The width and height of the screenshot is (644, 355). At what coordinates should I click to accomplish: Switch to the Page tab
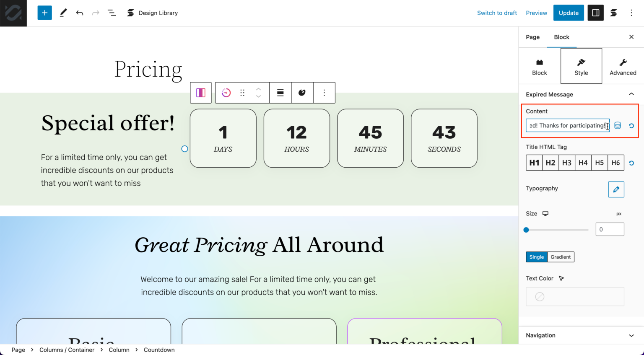[532, 37]
